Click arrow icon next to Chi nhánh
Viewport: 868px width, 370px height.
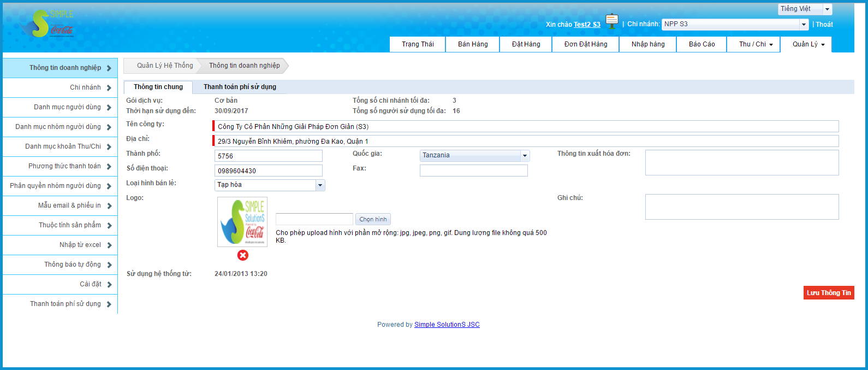coord(109,88)
